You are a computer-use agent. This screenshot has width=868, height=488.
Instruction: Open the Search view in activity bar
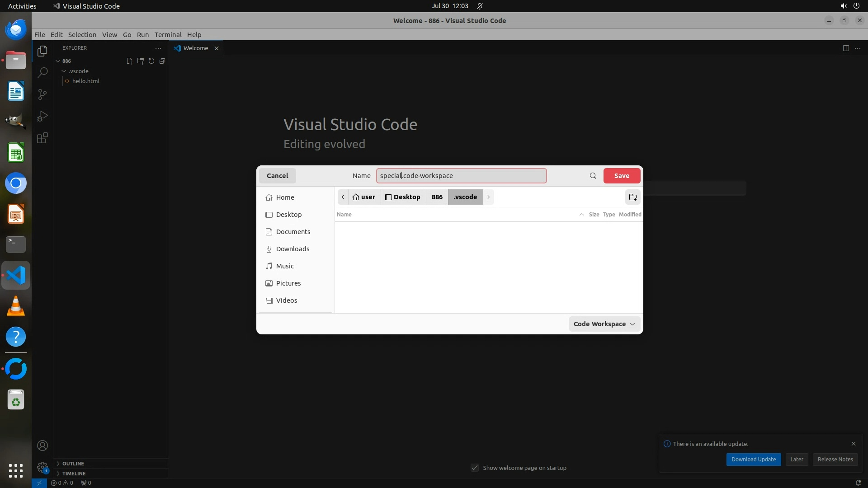pyautogui.click(x=42, y=72)
